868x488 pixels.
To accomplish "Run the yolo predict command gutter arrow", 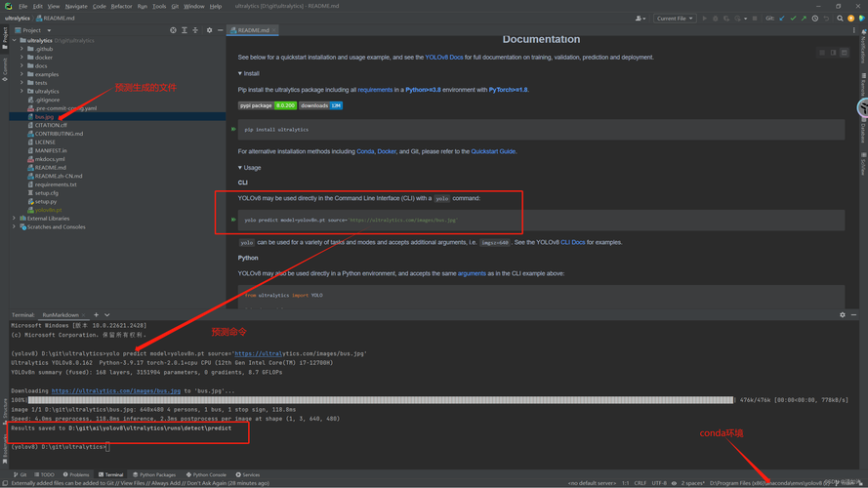I will coord(233,220).
